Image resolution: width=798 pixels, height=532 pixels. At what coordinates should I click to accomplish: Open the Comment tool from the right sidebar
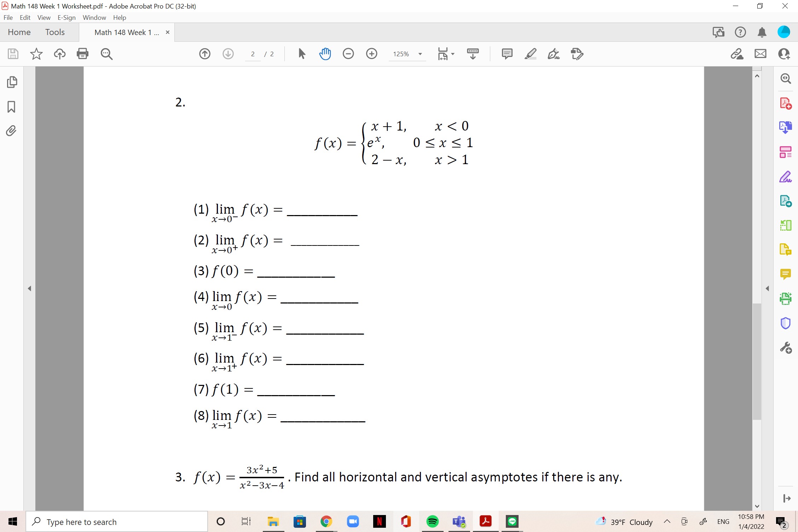pyautogui.click(x=786, y=274)
